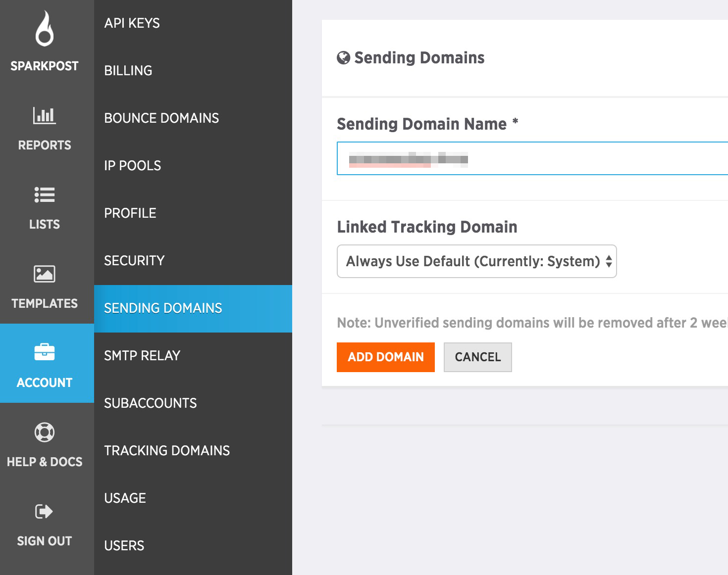Click the Sign Out arrow icon
Image resolution: width=728 pixels, height=575 pixels.
pos(44,511)
